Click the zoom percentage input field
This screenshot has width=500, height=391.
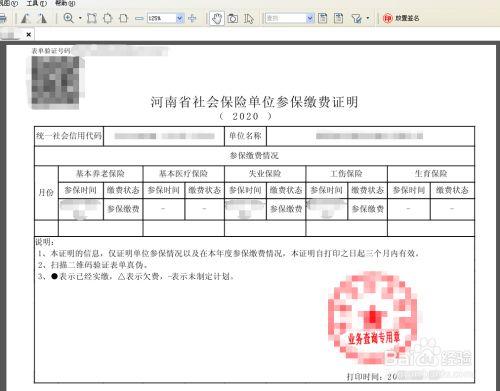click(x=161, y=18)
